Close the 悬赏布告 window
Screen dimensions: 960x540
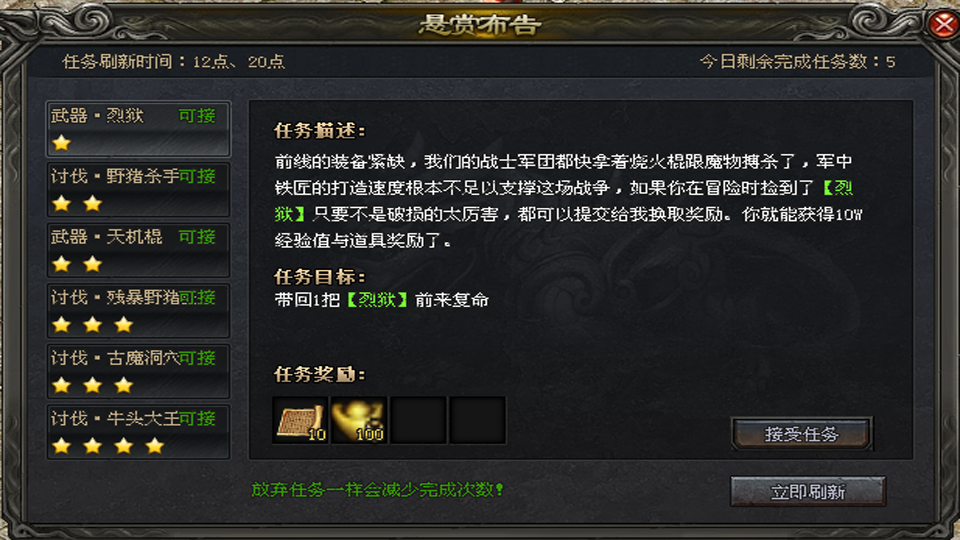(x=943, y=25)
